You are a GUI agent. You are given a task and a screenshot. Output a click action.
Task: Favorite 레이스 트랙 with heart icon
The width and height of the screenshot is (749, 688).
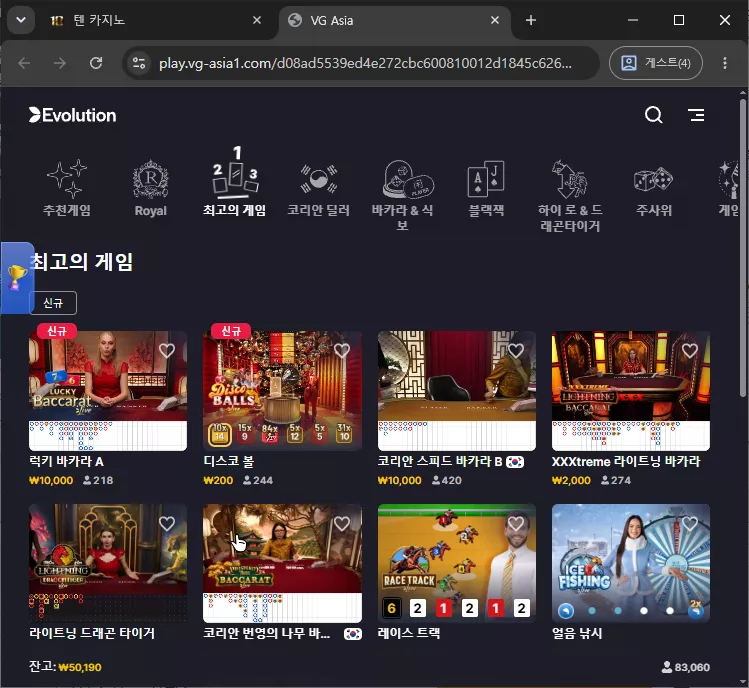click(x=516, y=524)
